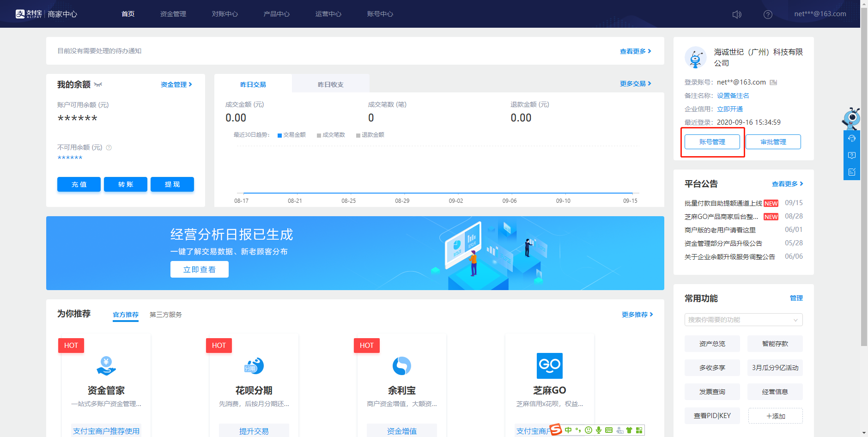Click the 转账 button
868x437 pixels.
click(x=126, y=184)
